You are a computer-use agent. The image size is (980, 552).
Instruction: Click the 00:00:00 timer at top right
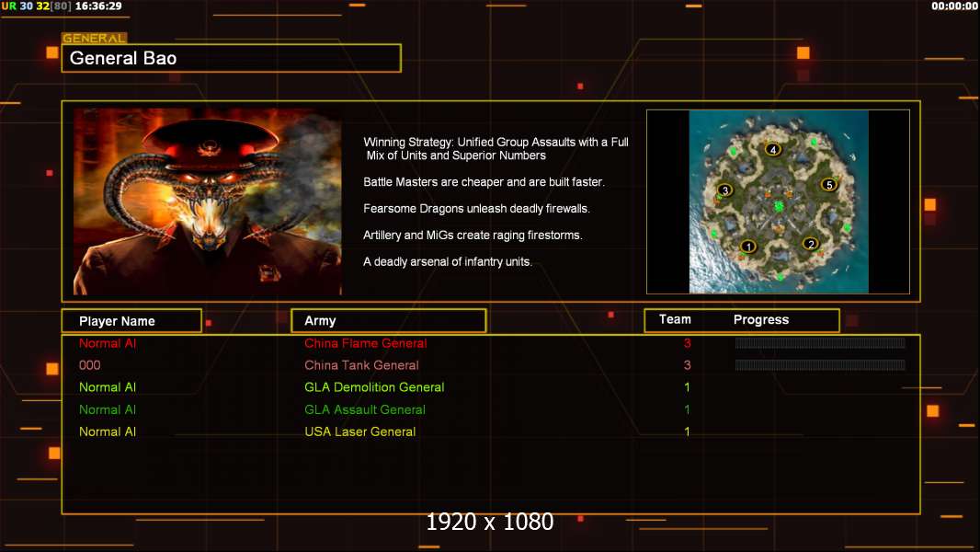[954, 6]
